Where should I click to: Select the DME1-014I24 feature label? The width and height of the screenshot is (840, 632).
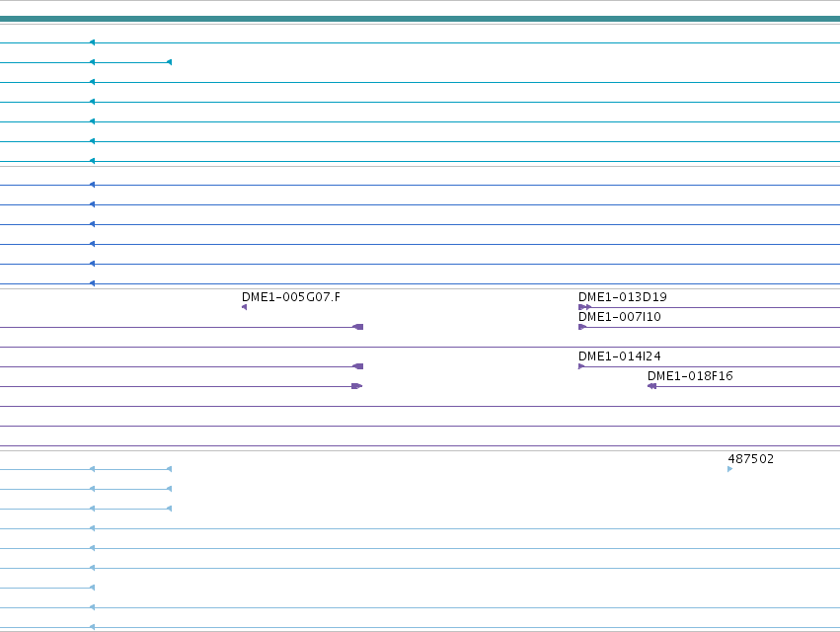tap(619, 356)
